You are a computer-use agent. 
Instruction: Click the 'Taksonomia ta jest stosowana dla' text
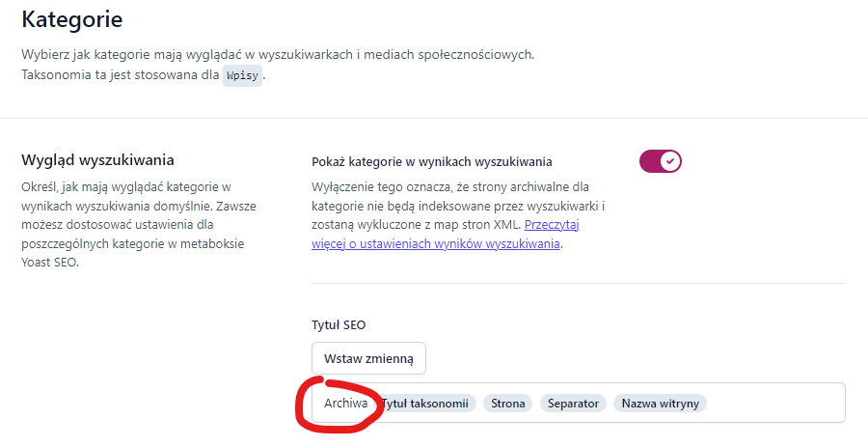coord(120,74)
